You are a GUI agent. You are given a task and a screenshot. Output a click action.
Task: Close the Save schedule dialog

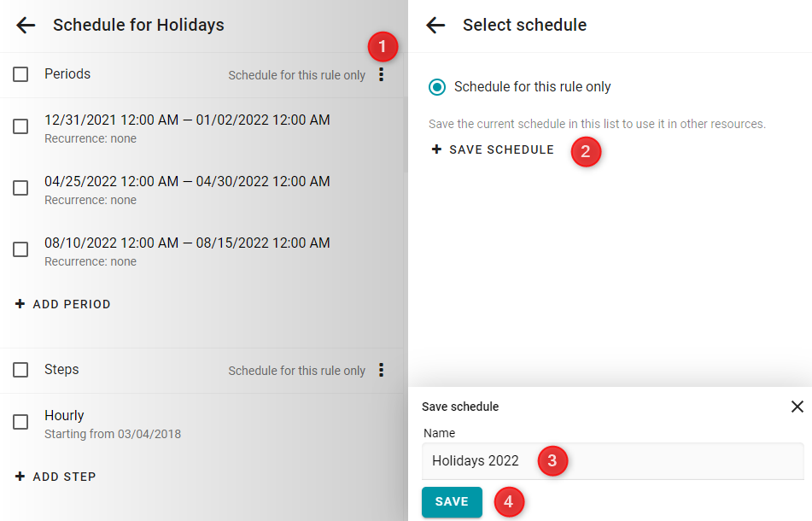[x=797, y=407]
